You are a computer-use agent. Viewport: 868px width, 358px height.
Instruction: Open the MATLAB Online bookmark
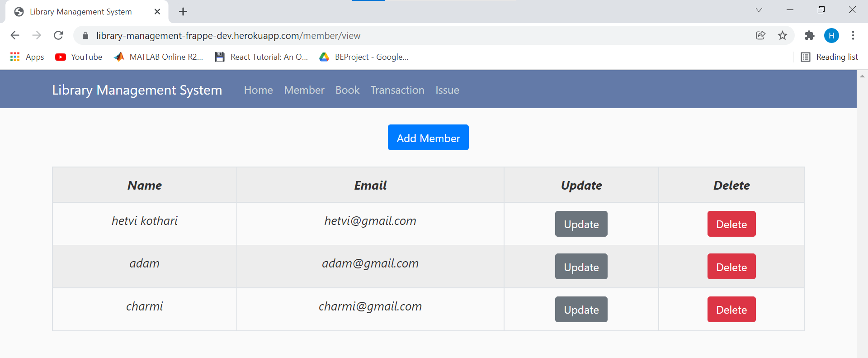tap(158, 57)
